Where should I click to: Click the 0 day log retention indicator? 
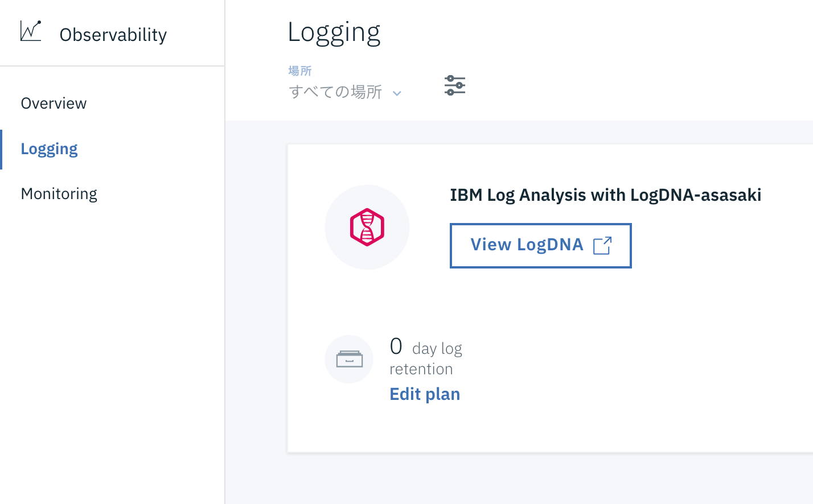[x=426, y=357]
